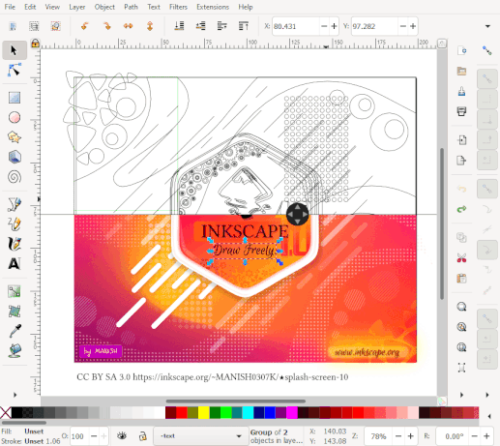This screenshot has width=500, height=446.
Task: Select the Node editing tool
Action: 14,71
